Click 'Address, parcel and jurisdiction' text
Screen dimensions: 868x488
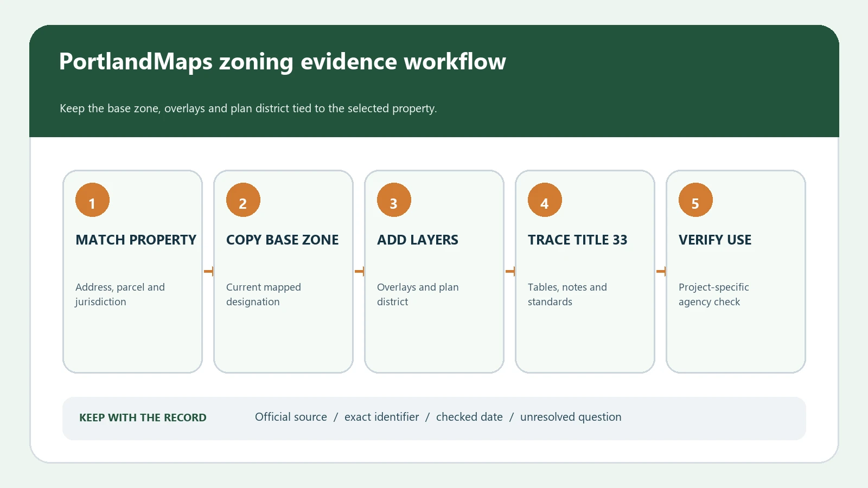pos(120,294)
